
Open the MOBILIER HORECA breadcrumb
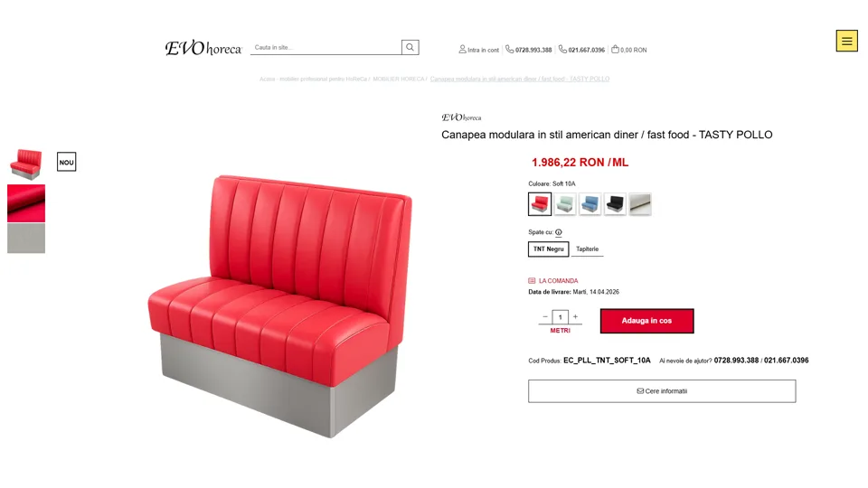tap(398, 80)
